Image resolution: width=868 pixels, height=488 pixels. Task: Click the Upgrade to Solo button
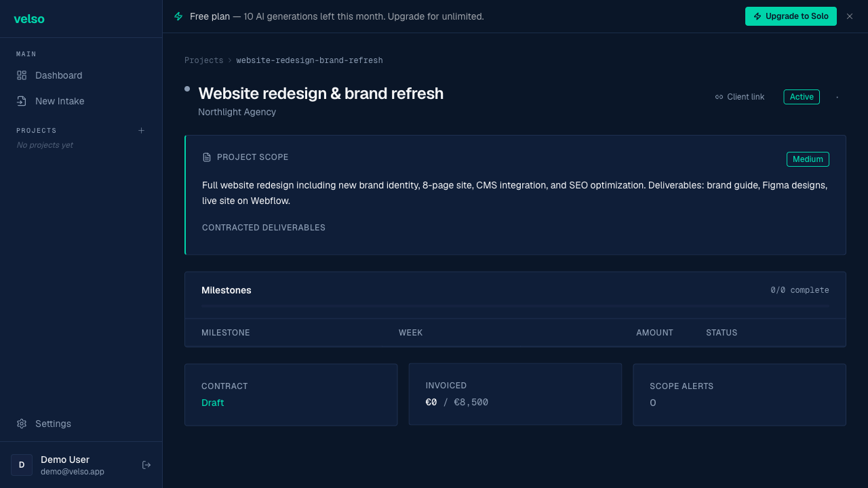[x=791, y=16]
